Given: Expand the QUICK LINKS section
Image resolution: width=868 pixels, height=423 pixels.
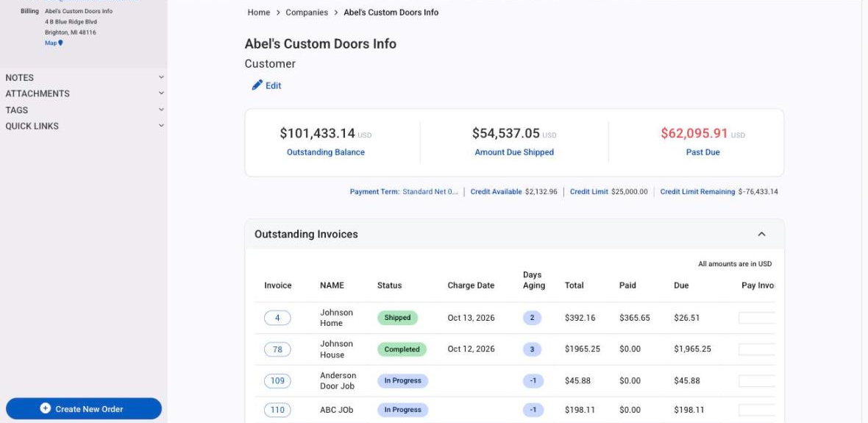Looking at the screenshot, I should point(83,126).
